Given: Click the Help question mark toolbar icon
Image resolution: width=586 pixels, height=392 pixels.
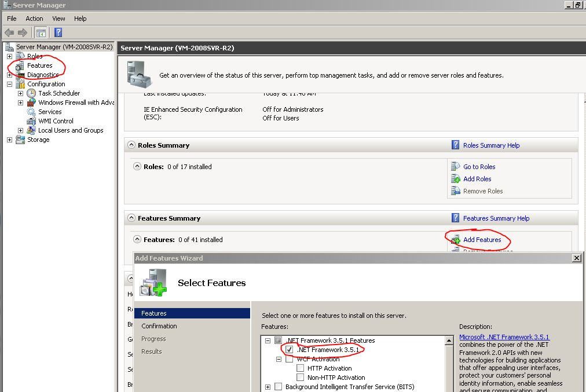Looking at the screenshot, I should click(58, 32).
